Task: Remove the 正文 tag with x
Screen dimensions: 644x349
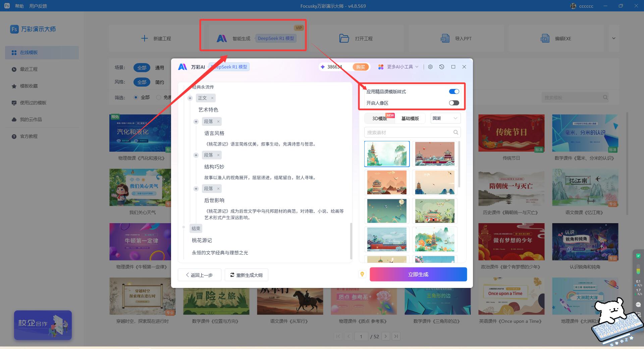Action: click(x=212, y=98)
